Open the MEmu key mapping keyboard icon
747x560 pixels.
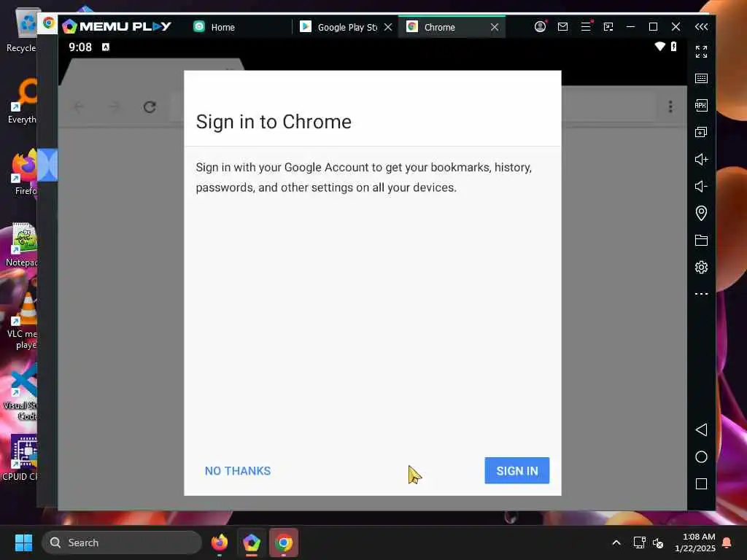click(701, 78)
